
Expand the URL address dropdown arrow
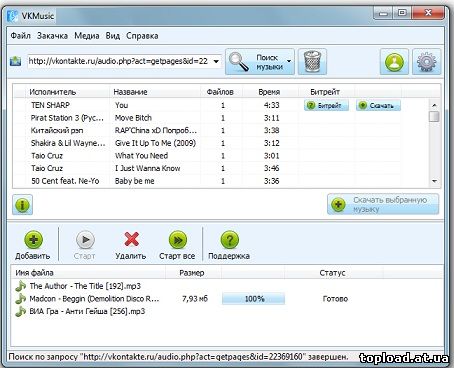[x=216, y=61]
